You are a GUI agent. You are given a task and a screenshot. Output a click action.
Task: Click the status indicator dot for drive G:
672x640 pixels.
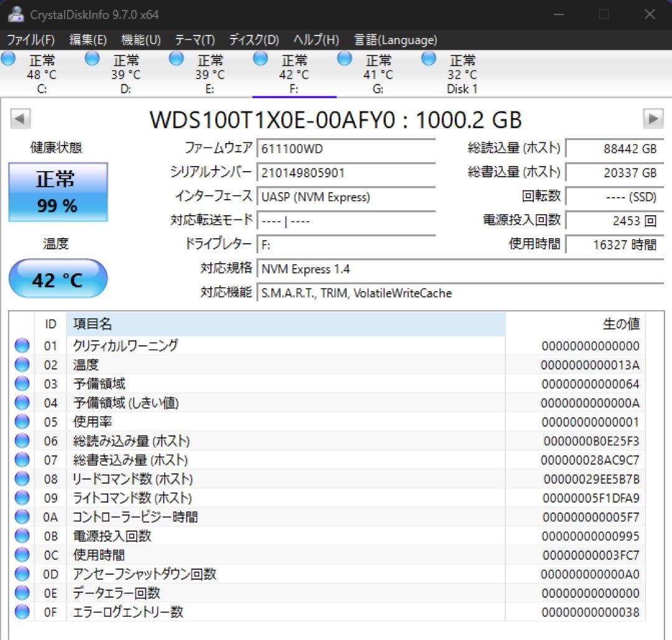coord(344,58)
